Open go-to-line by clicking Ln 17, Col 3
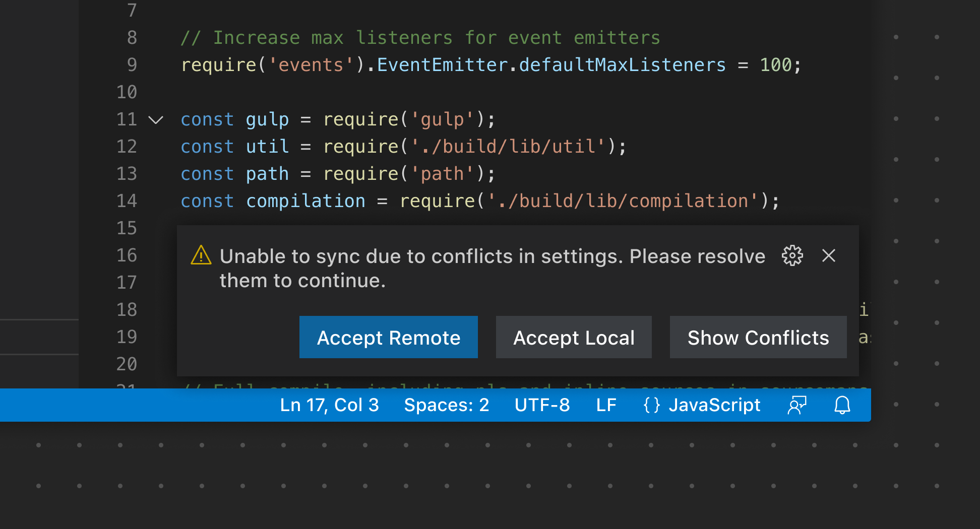 click(330, 405)
